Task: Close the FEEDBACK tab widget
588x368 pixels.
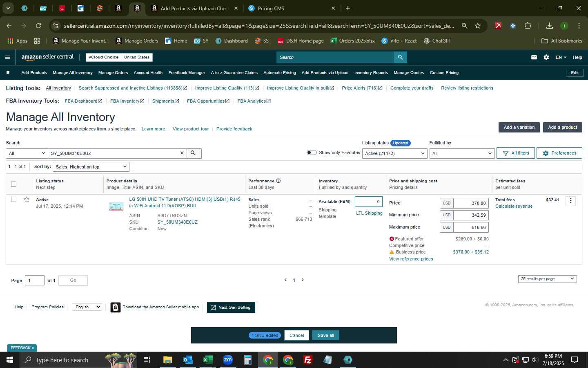Action: click(x=33, y=348)
